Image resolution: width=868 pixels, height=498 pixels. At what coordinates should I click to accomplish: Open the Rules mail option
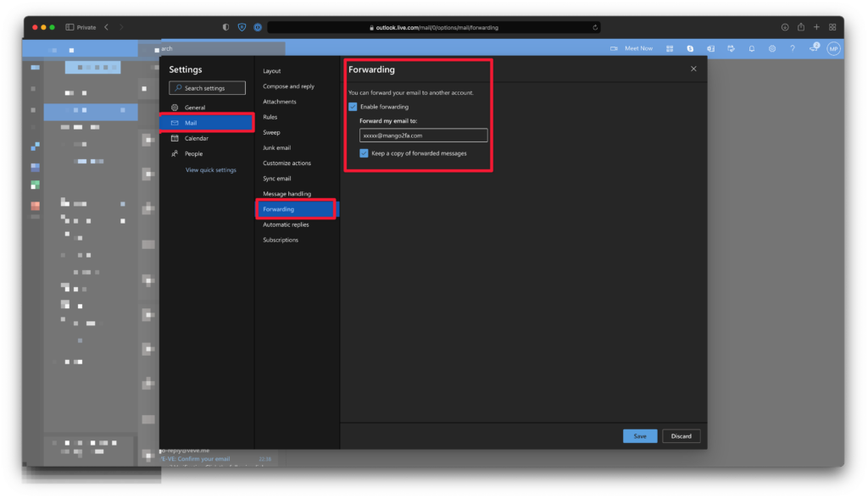[270, 117]
